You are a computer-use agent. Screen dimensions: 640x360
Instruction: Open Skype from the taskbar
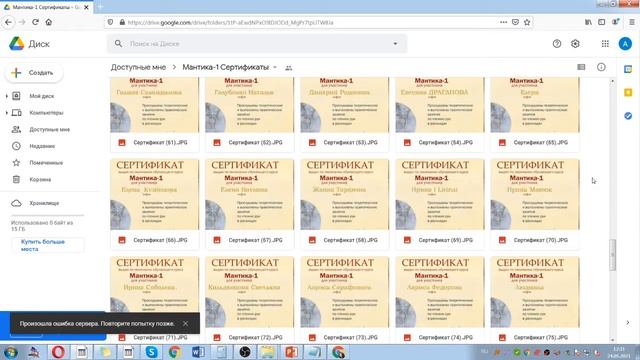coord(151,352)
